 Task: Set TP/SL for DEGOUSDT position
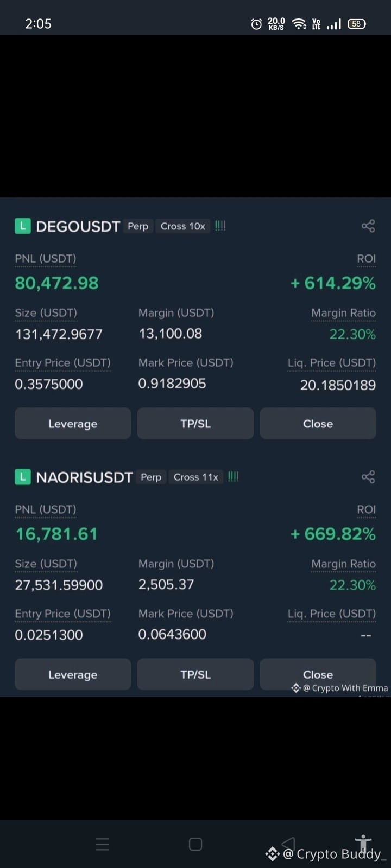coord(195,424)
